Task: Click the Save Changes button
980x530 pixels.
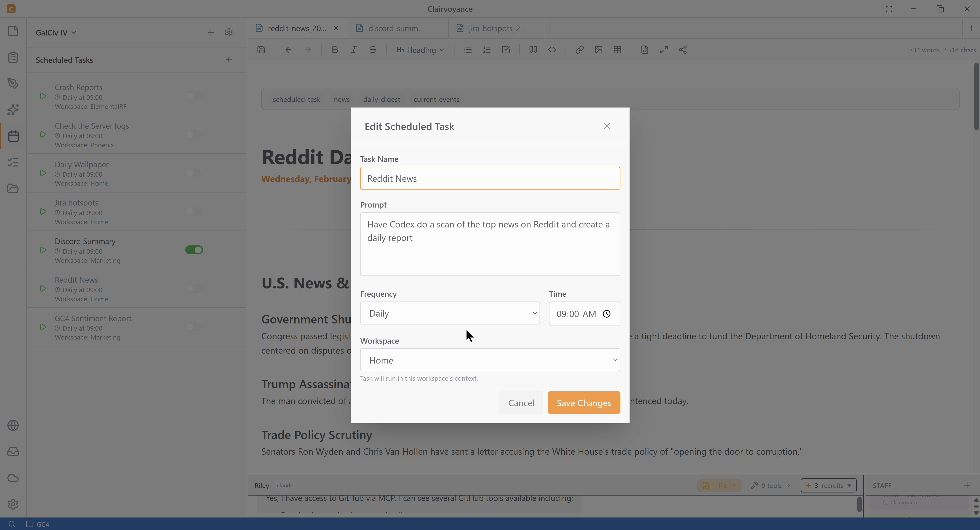Action: point(584,403)
